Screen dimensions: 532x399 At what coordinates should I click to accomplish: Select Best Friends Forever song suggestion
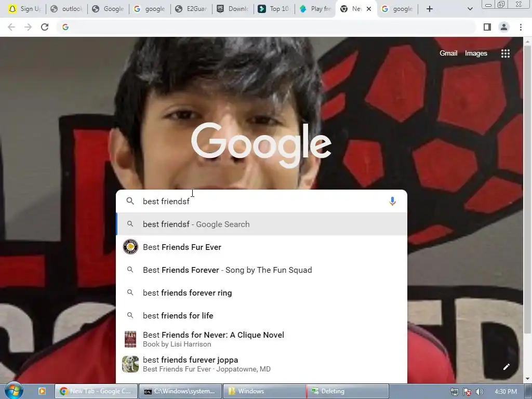(x=261, y=270)
